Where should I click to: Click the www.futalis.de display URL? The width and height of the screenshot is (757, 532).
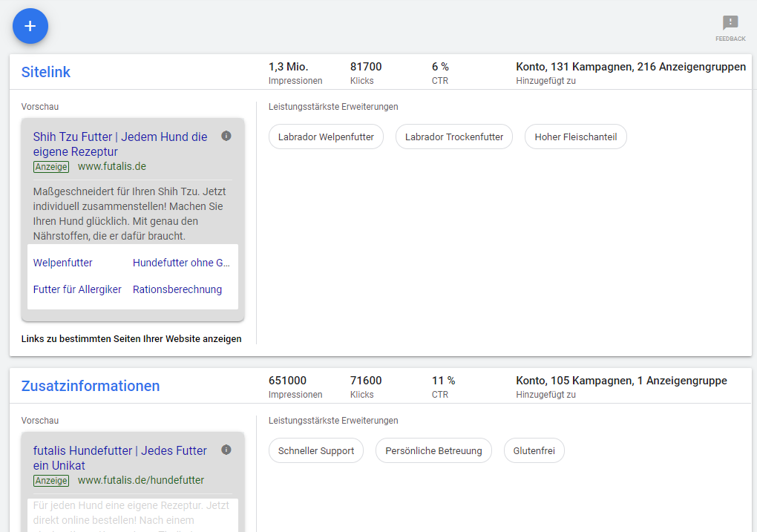click(112, 166)
